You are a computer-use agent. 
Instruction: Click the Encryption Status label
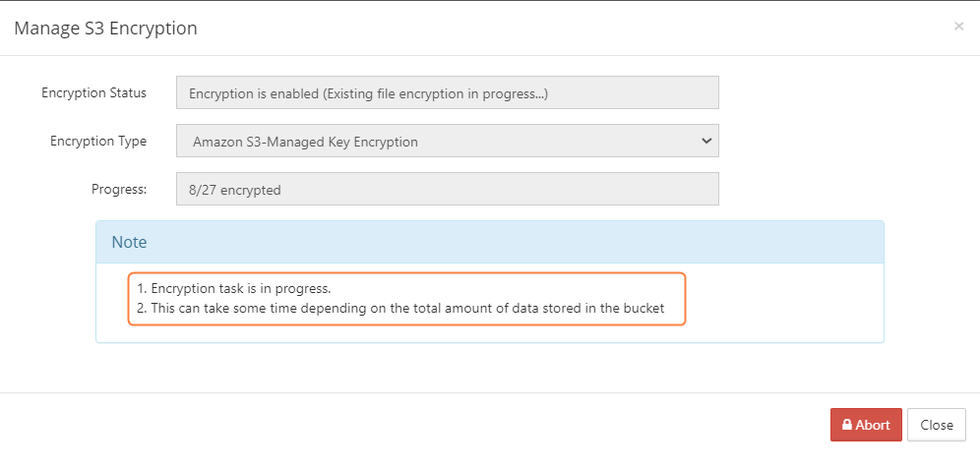93,92
